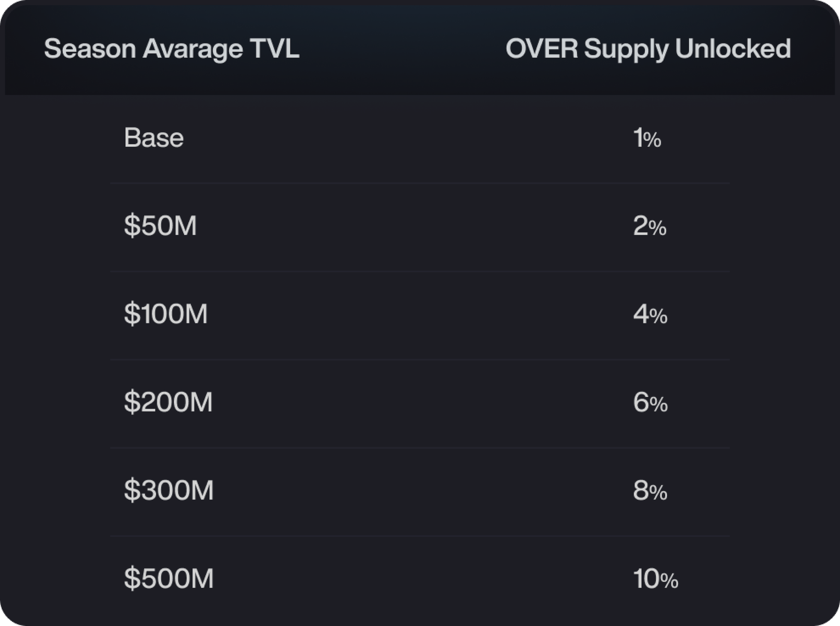Select the $200M TVL tier
Image resolution: width=840 pixels, height=626 pixels.
pyautogui.click(x=168, y=402)
